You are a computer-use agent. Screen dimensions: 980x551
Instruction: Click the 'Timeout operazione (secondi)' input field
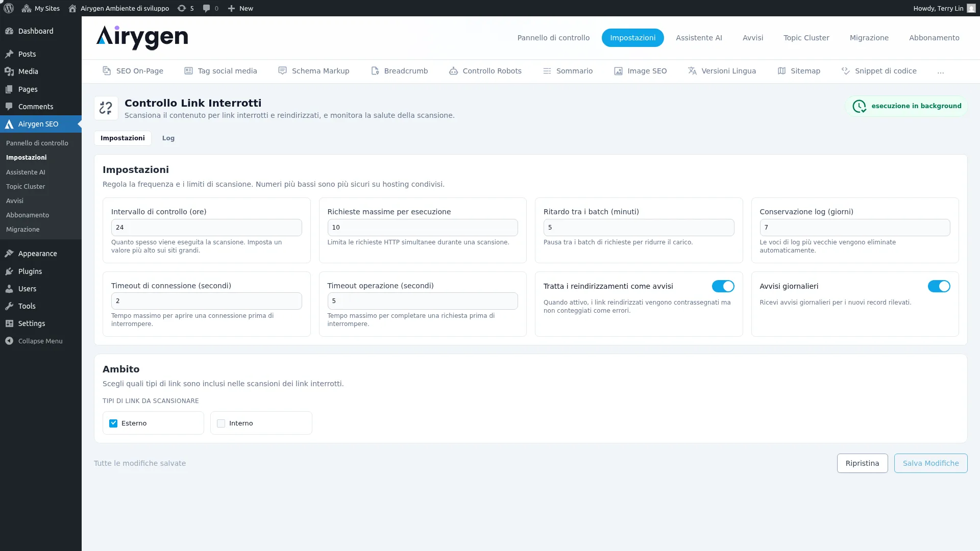coord(423,301)
